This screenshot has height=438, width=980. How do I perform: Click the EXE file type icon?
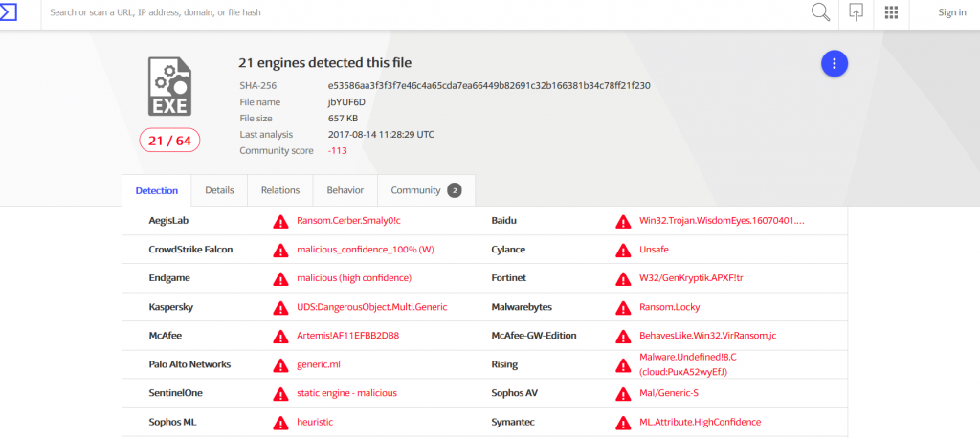click(x=169, y=86)
